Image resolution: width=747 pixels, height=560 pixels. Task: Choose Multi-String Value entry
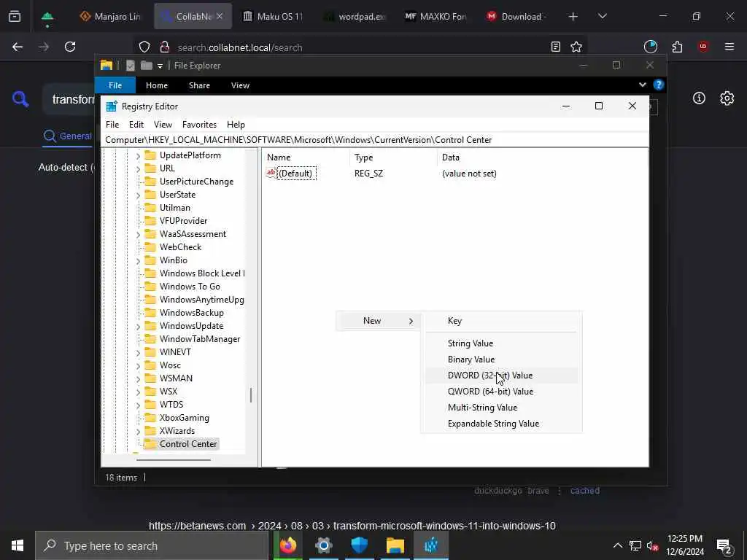500,408
